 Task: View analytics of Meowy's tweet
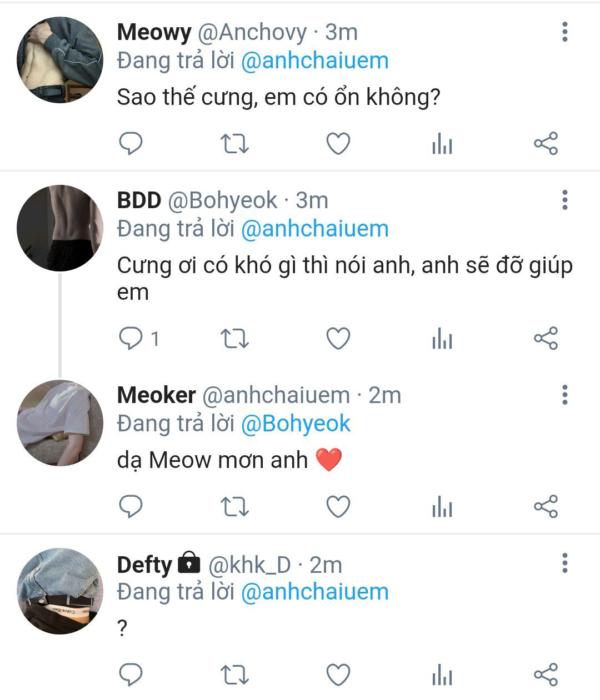tap(442, 145)
